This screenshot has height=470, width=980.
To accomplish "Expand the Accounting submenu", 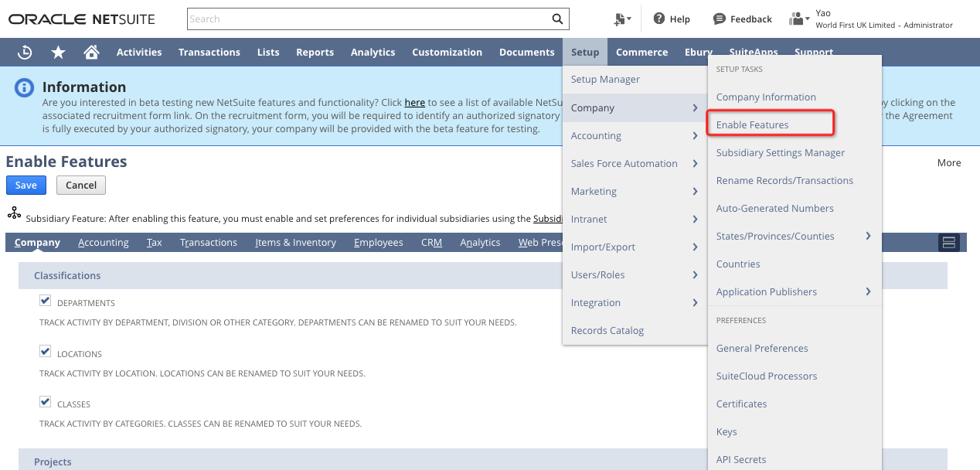I will click(634, 136).
